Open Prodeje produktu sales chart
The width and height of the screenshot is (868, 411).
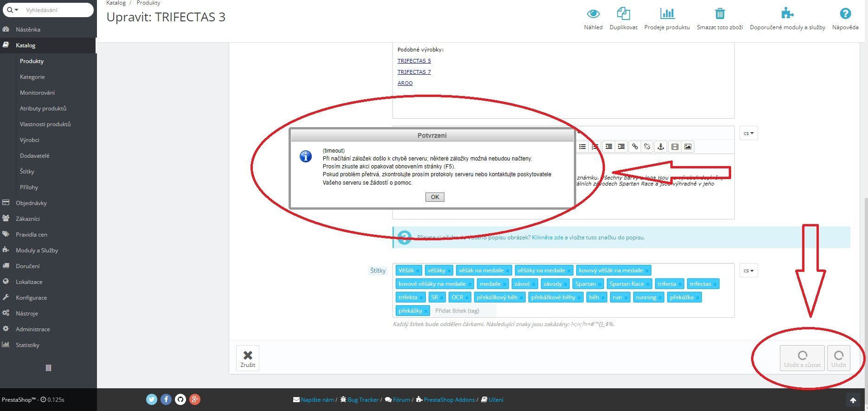click(667, 19)
